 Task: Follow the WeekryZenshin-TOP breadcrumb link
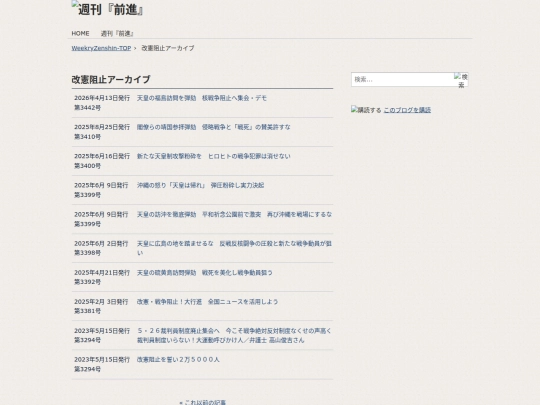101,48
